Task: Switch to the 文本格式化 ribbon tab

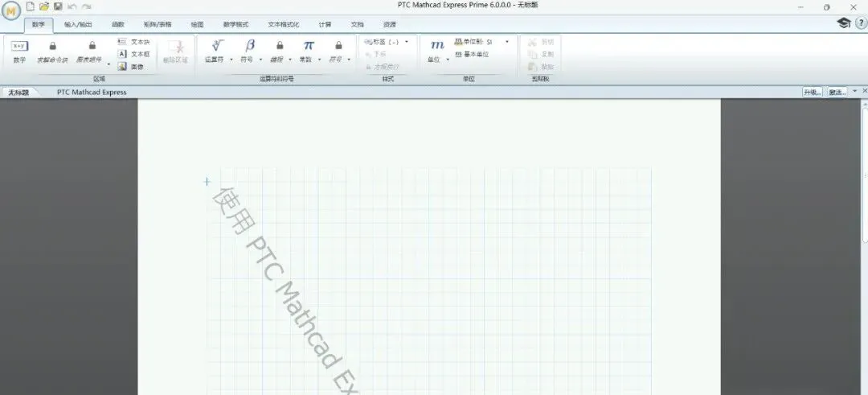Action: tap(284, 25)
